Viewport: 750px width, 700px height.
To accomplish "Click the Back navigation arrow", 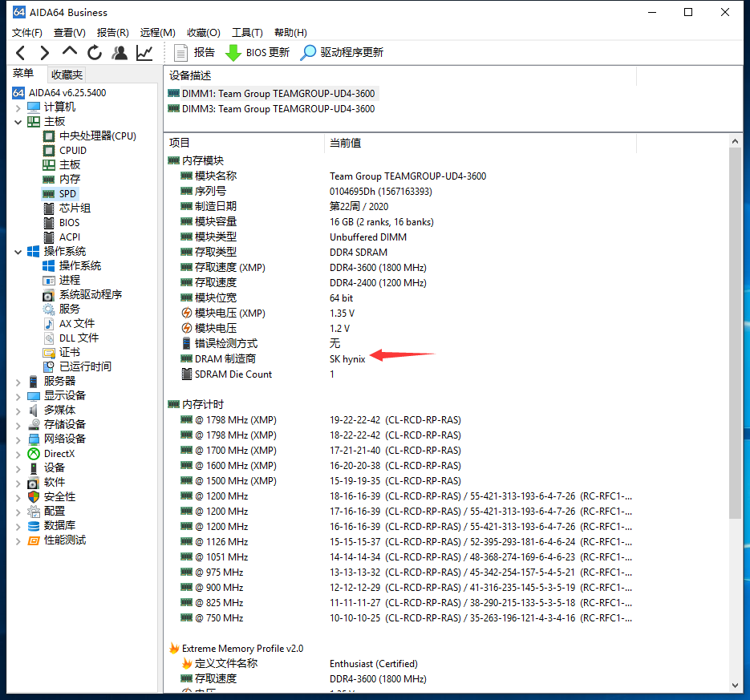I will point(21,53).
